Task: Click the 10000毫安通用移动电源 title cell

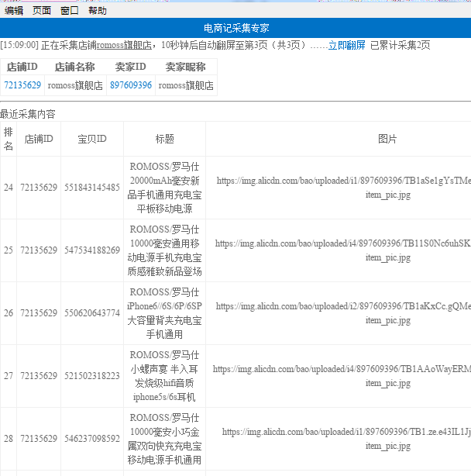Action: (165, 250)
